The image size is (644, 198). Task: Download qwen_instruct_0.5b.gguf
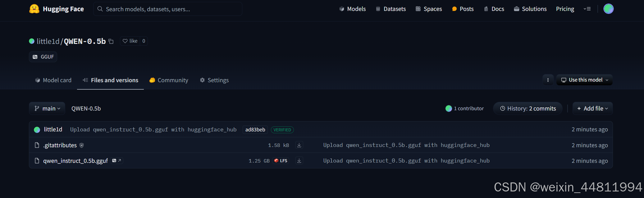299,161
